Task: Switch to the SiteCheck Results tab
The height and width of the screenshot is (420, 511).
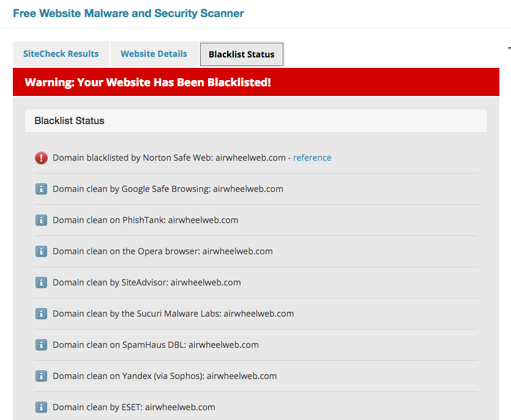Action: 61,54
